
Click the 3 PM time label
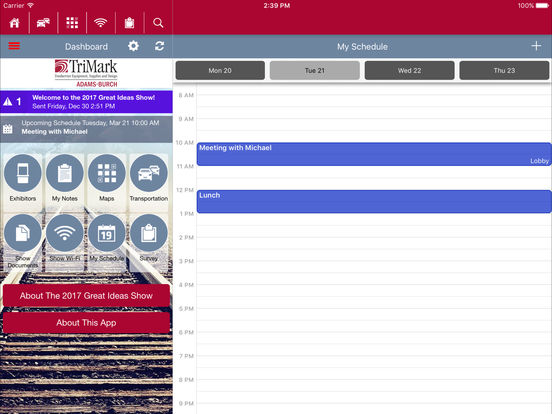click(x=186, y=261)
